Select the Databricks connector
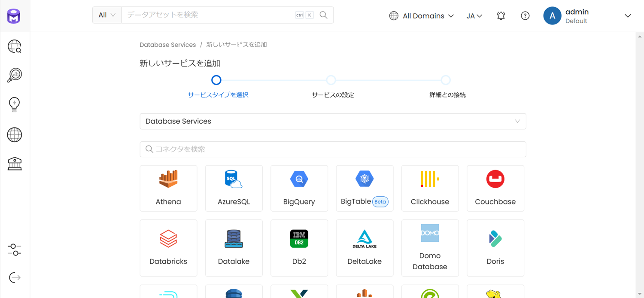The width and height of the screenshot is (644, 298). click(168, 248)
